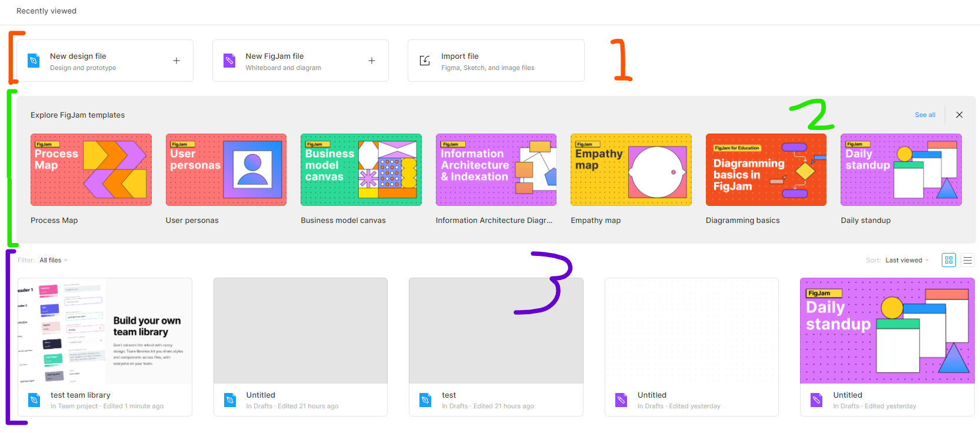Click the plus icon on New design file

[176, 61]
